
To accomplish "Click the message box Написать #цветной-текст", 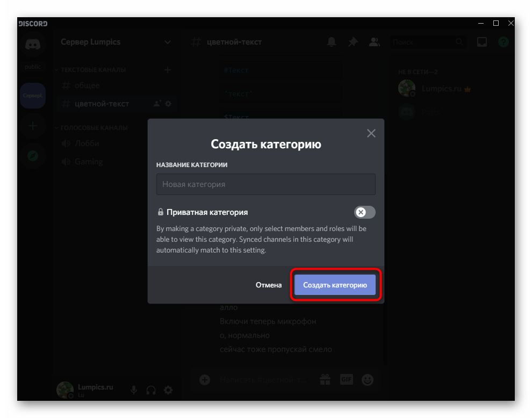I will click(264, 380).
